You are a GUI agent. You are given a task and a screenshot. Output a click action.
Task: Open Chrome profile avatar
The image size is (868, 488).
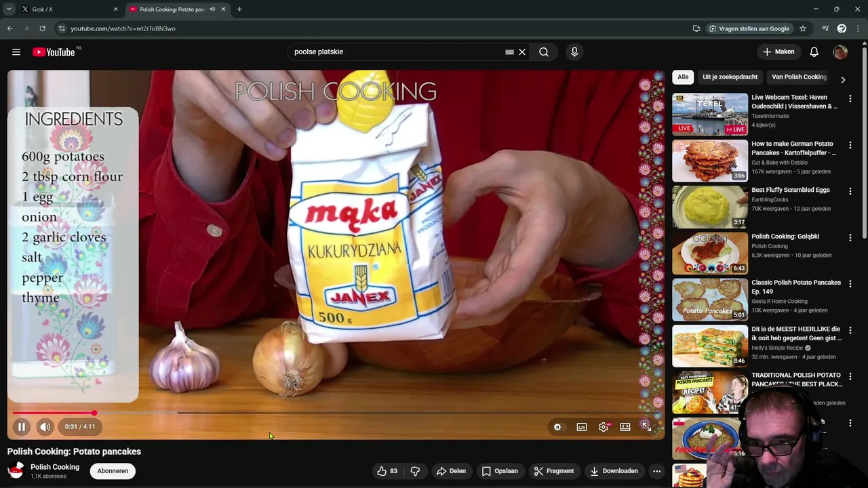pyautogui.click(x=842, y=28)
